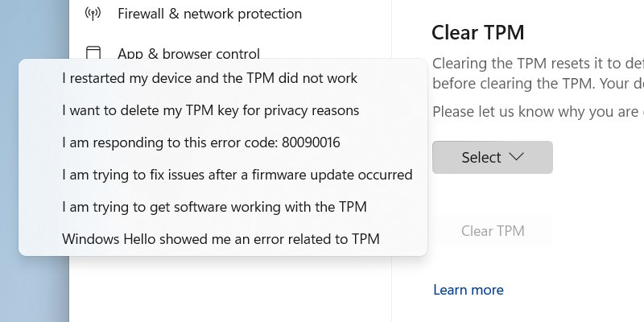This screenshot has width=644, height=322.
Task: Click the word "Select" in the dropdown button
Action: coord(481,157)
